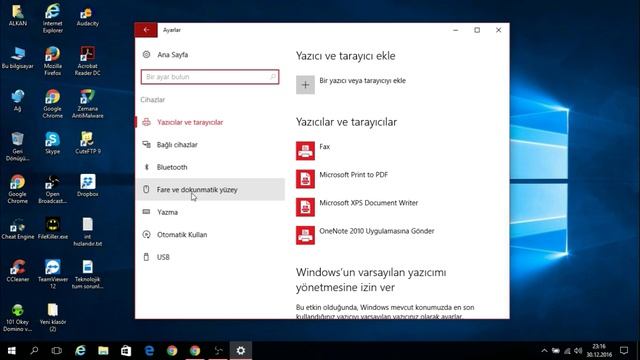The height and width of the screenshot is (360, 640).
Task: Select Yazıcılar ve tarayıcılar in sidebar
Action: 210,122
